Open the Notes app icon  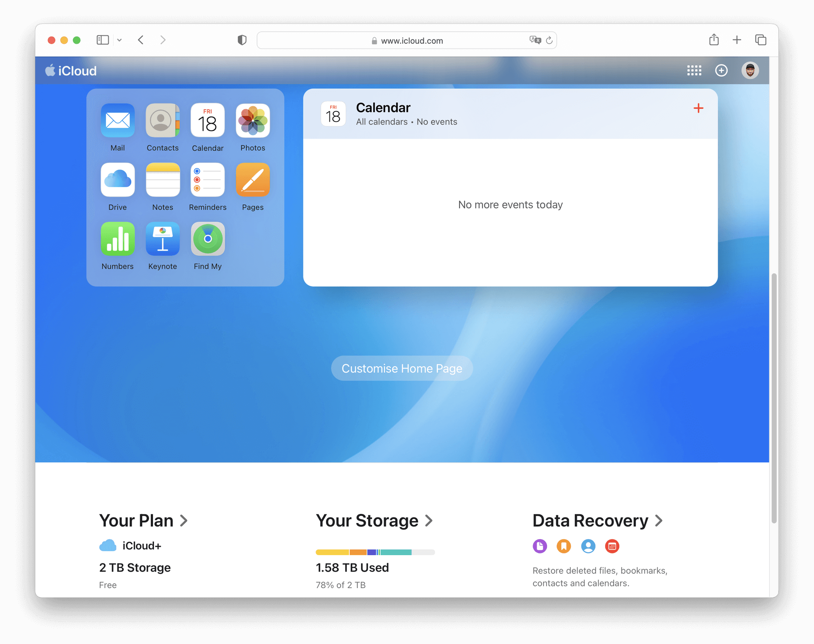[163, 180]
